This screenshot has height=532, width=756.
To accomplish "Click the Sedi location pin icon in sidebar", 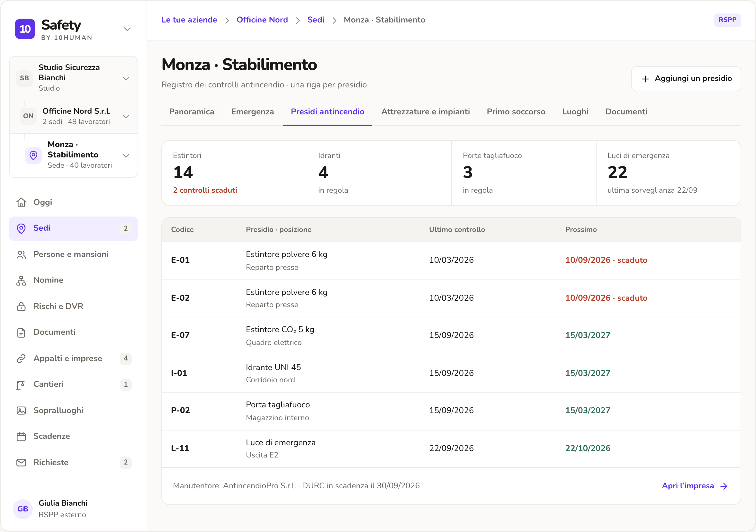I will pos(22,228).
